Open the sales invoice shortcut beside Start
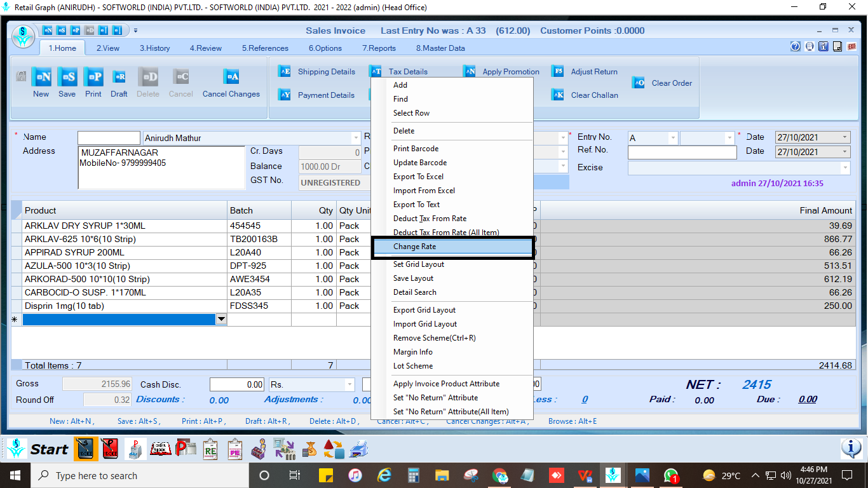 86,449
